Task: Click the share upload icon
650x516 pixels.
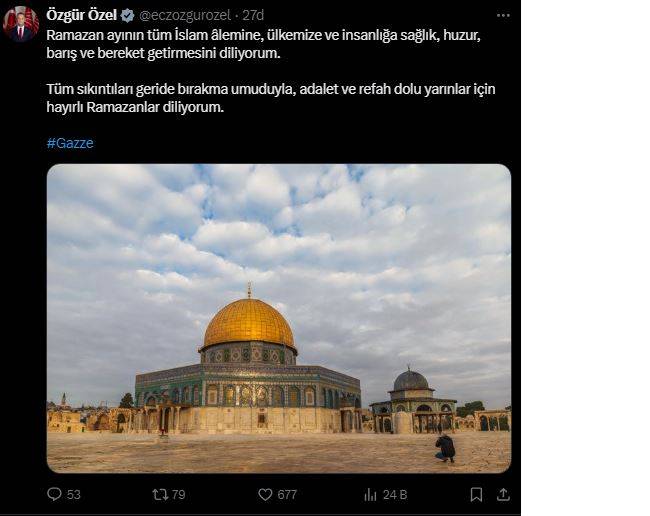Action: [503, 494]
